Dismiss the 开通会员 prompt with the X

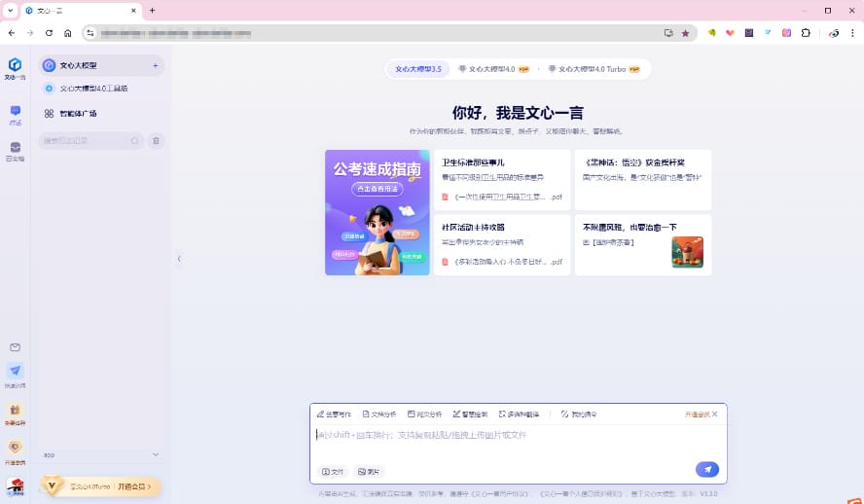click(x=715, y=414)
